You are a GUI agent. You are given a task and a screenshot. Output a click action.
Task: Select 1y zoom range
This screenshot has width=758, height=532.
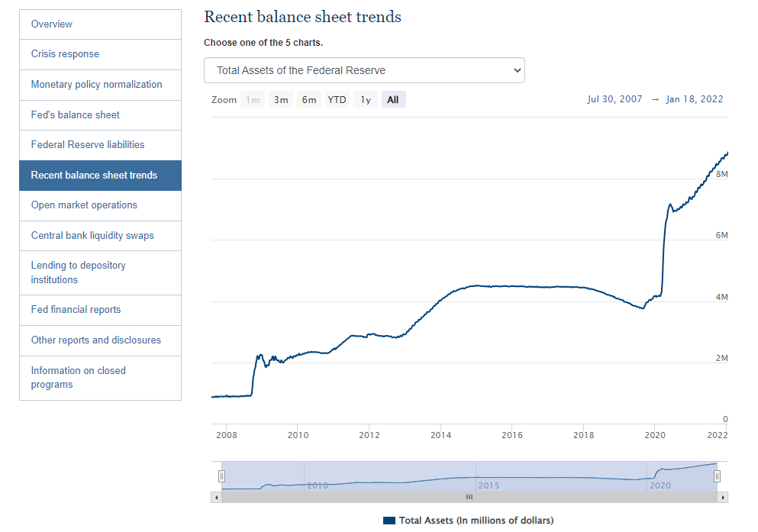click(366, 100)
